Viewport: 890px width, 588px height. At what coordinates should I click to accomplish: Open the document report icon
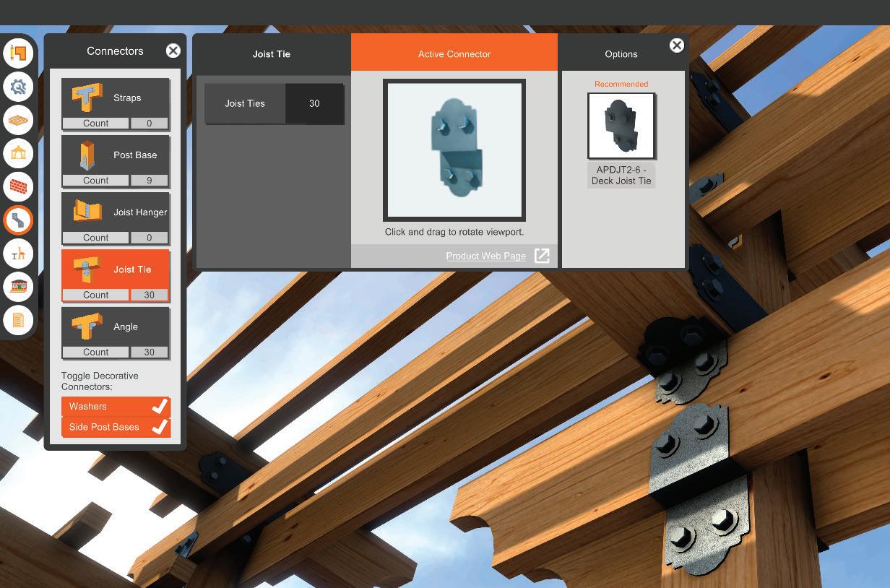(x=18, y=320)
